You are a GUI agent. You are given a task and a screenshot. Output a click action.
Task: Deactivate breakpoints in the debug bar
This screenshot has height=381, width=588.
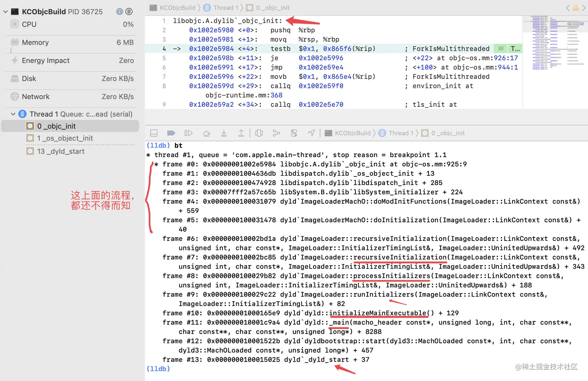pyautogui.click(x=171, y=133)
